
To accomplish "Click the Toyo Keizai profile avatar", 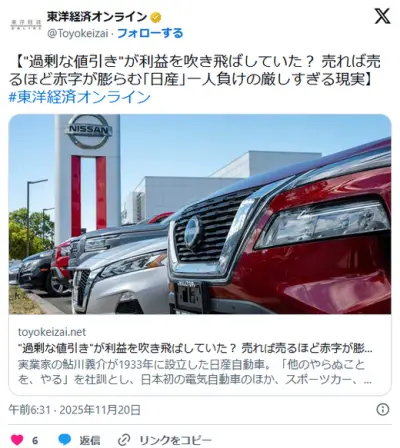I will 26,25.
